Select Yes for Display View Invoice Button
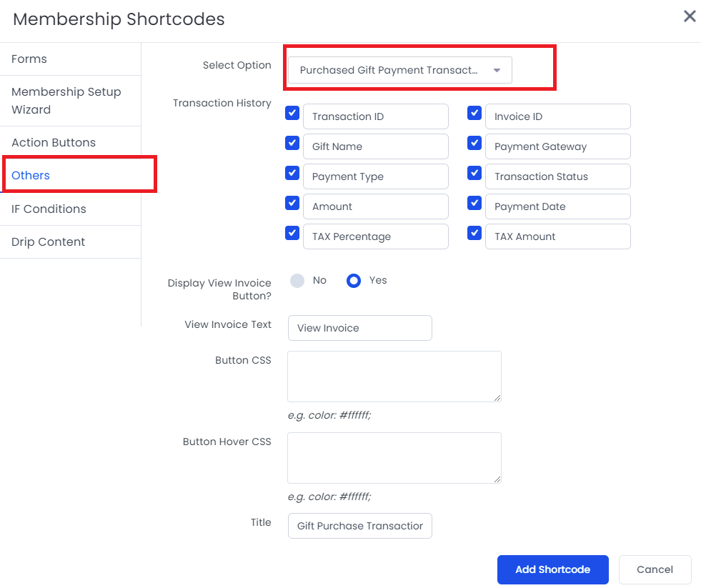 click(x=354, y=281)
